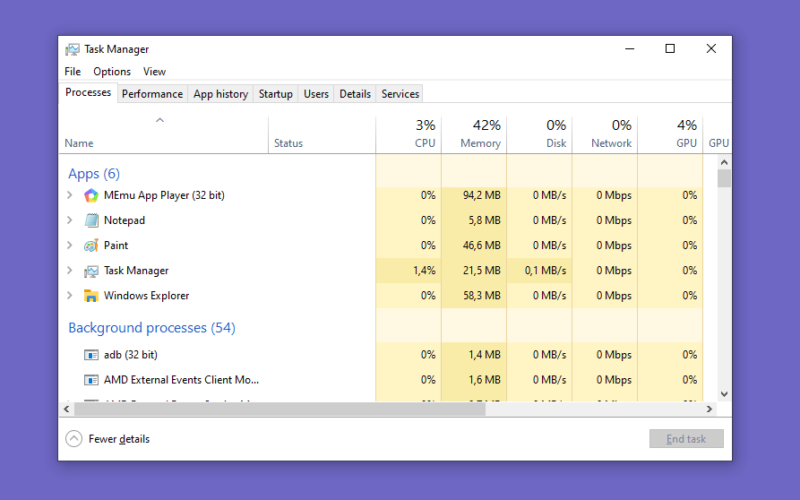Sort processes by Memory column

pyautogui.click(x=474, y=134)
